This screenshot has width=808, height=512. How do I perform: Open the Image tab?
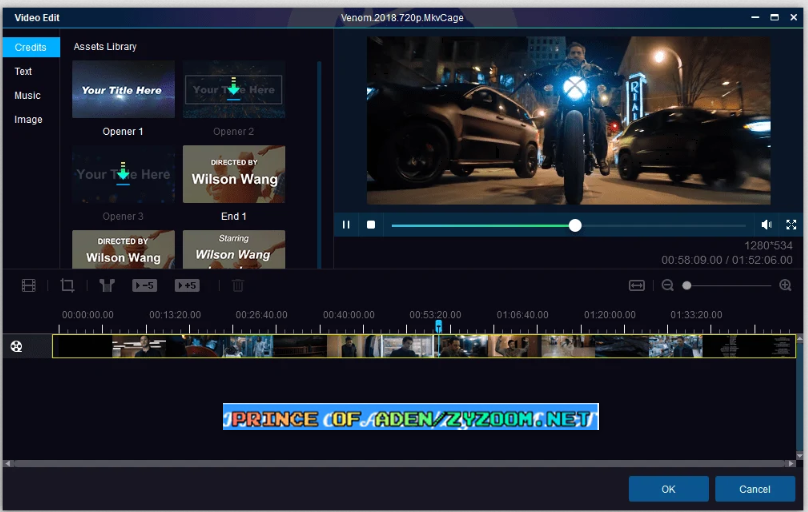click(28, 120)
